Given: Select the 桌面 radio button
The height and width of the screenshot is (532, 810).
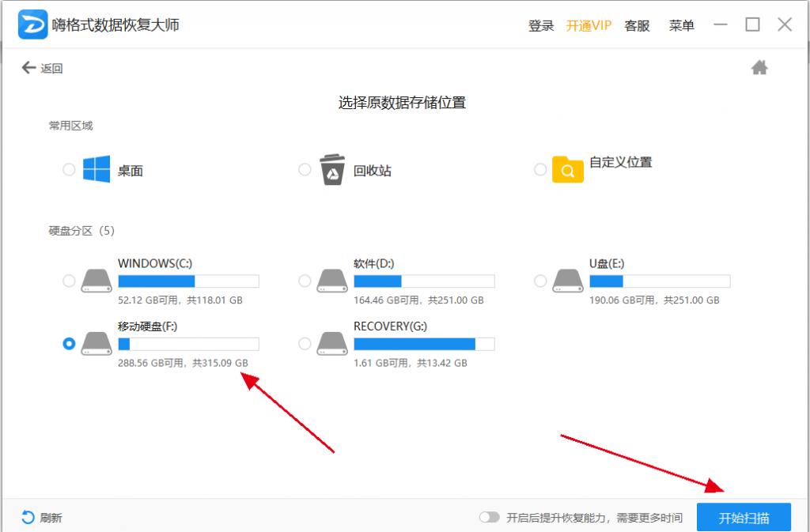Looking at the screenshot, I should pos(69,169).
